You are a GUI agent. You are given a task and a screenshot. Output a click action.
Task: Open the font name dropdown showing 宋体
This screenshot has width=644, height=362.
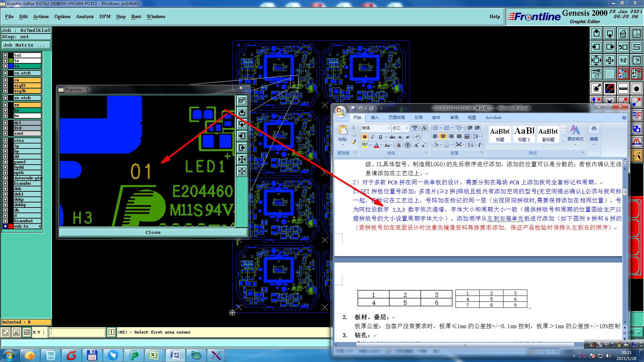389,128
